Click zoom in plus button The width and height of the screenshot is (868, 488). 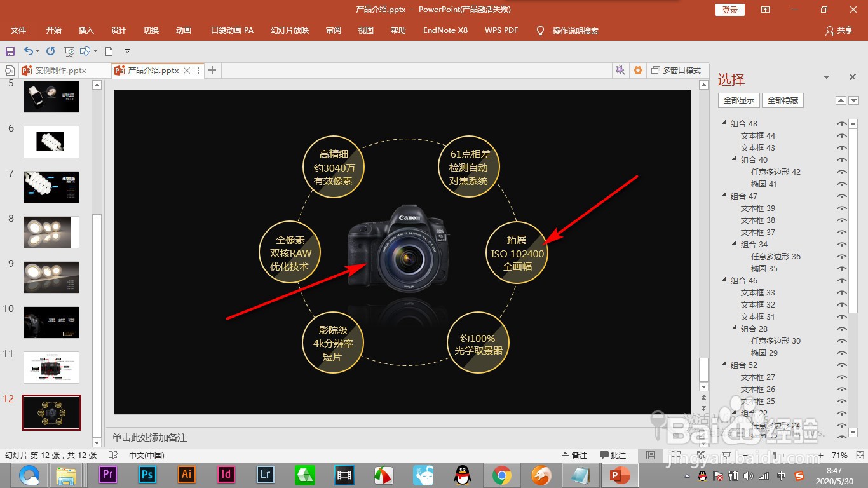[820, 456]
